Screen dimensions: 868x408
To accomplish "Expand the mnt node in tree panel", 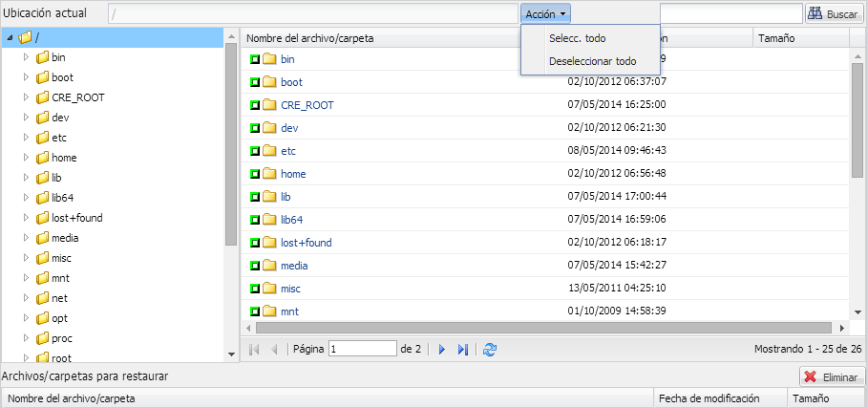I will pos(26,278).
